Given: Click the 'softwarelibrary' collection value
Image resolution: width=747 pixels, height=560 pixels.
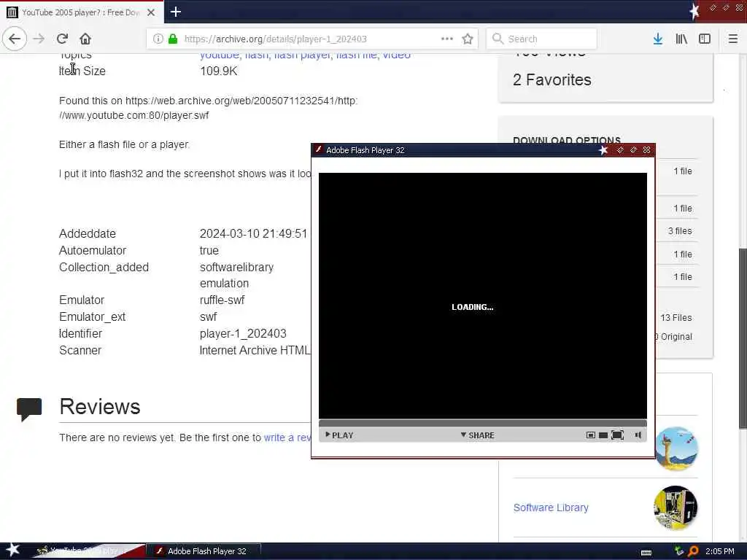Looking at the screenshot, I should [237, 267].
